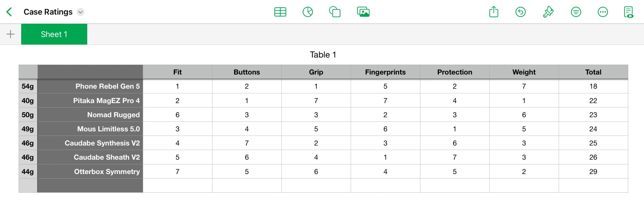Open the chart insert menu
This screenshot has width=644, height=212.
(x=308, y=12)
